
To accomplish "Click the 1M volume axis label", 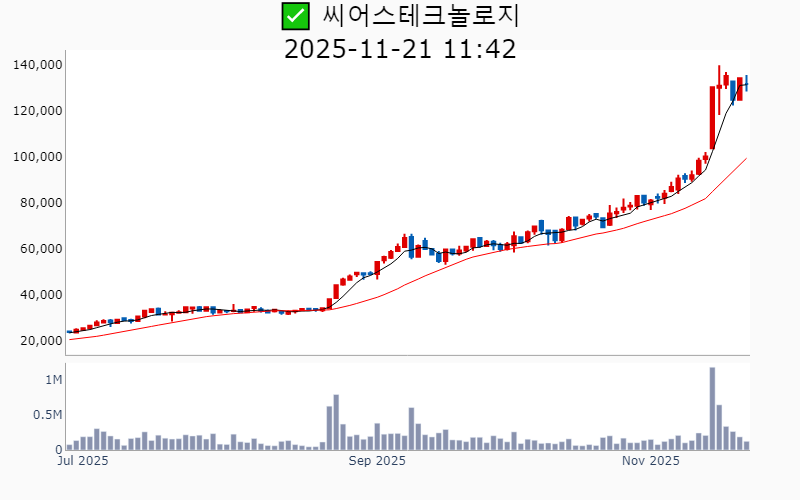I will coord(53,381).
